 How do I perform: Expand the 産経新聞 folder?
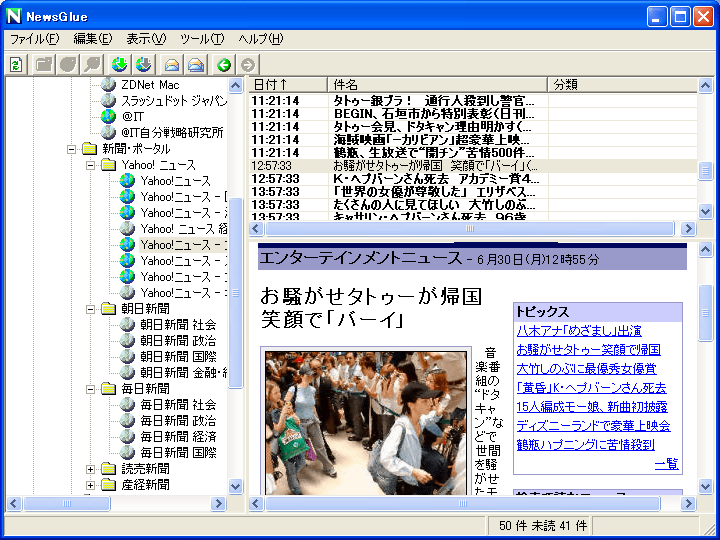[x=90, y=485]
